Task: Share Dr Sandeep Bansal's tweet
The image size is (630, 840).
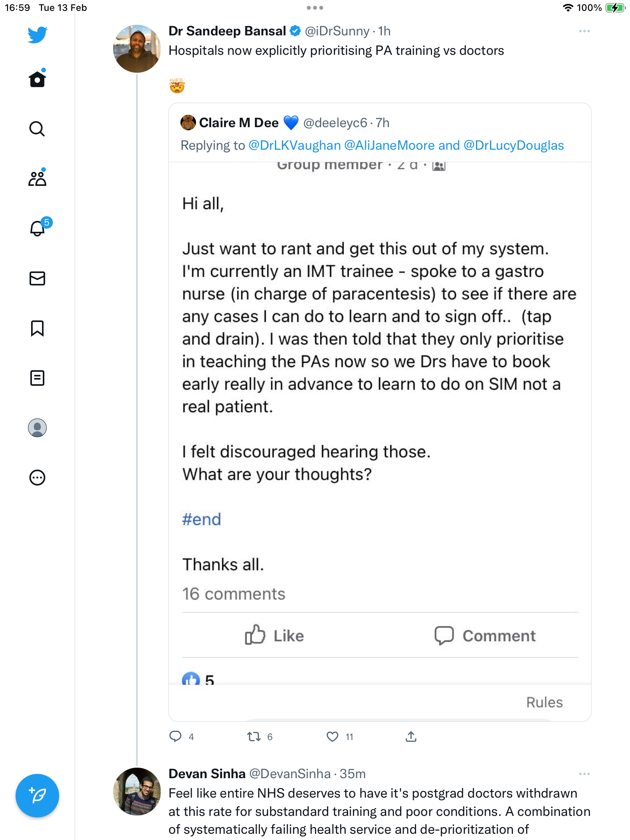Action: tap(411, 737)
